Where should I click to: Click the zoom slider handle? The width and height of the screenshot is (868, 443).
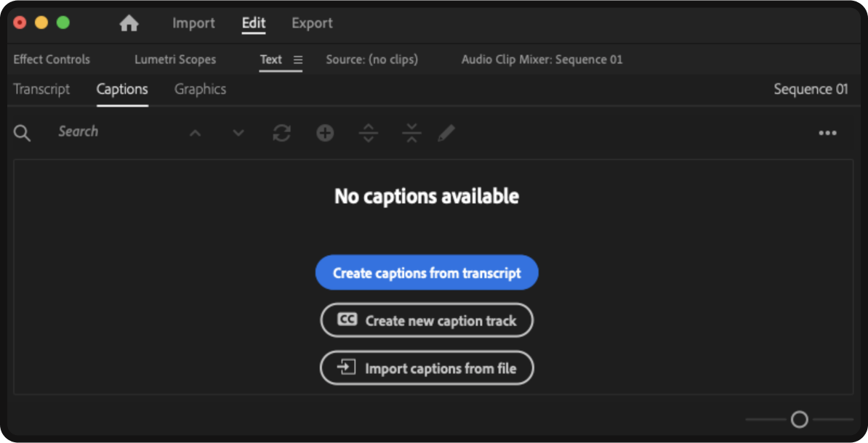click(799, 419)
